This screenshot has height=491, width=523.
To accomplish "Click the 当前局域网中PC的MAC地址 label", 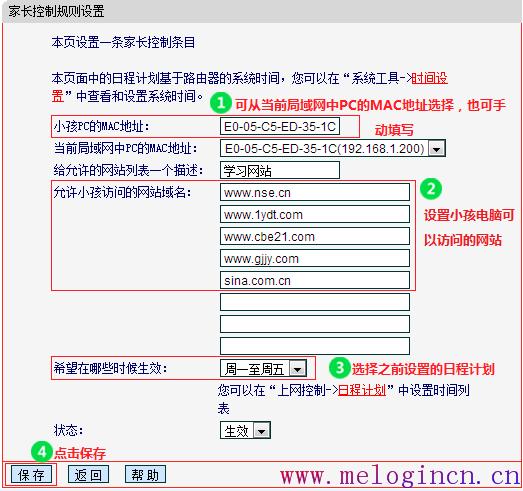I will pyautogui.click(x=125, y=148).
